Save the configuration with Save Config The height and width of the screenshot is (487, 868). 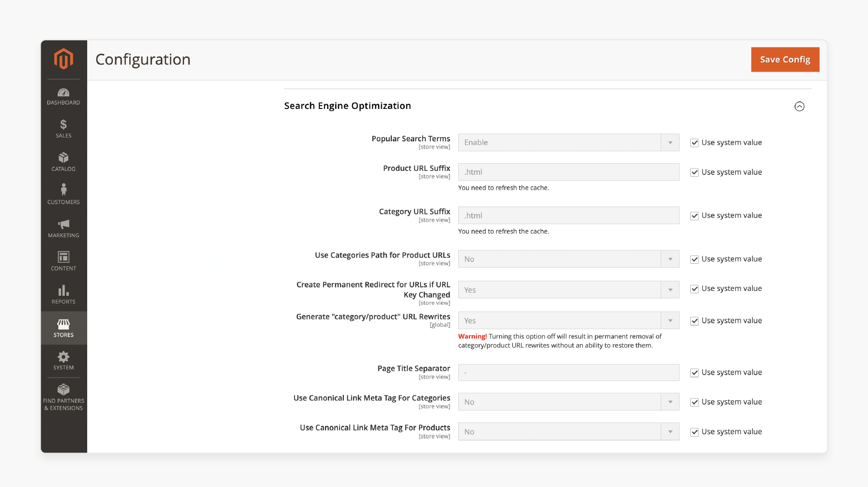click(785, 60)
